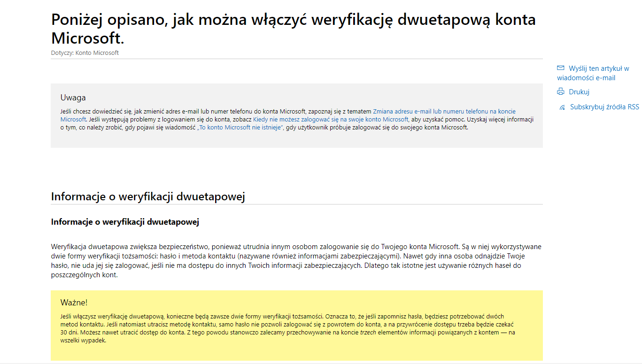Click the paragraph starting "Weryfikacja dwuetapowa zwiększa bezpieczeństwo"

pos(296,261)
